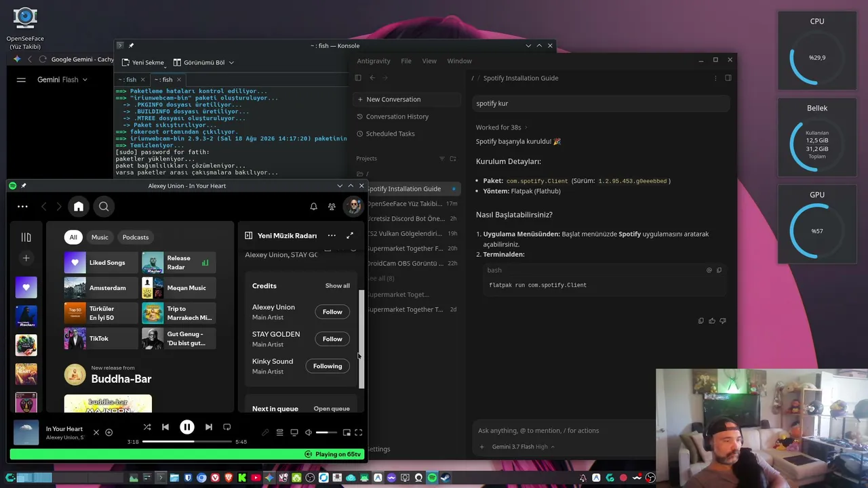Viewport: 868px width, 488px height.
Task: Unfollow Kinky Sound via Following button
Action: 328,366
